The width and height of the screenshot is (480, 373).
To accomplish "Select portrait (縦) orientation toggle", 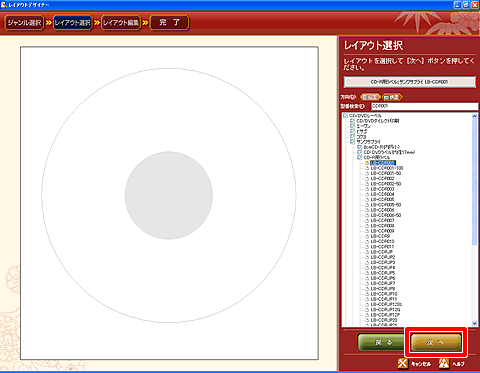I will click(370, 97).
